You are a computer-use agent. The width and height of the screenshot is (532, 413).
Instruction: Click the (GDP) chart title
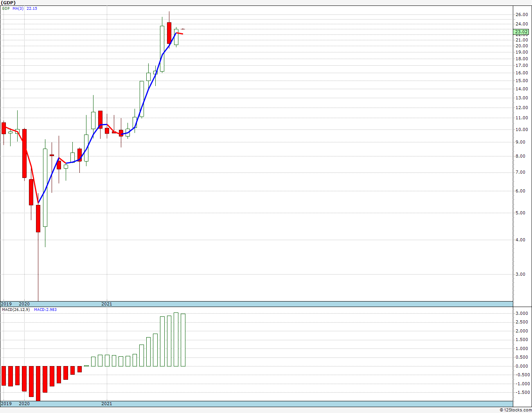(8, 2)
